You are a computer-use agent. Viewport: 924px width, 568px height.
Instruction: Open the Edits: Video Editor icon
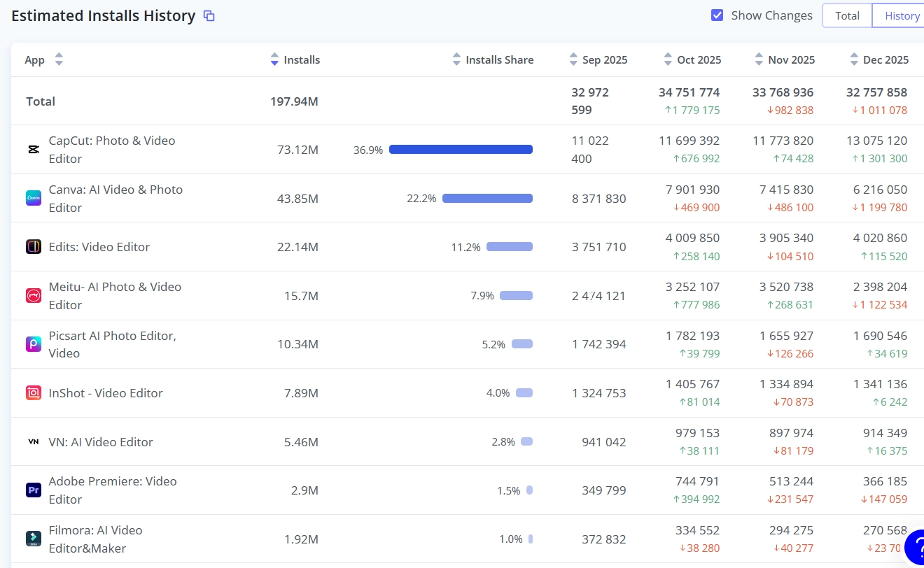[34, 247]
